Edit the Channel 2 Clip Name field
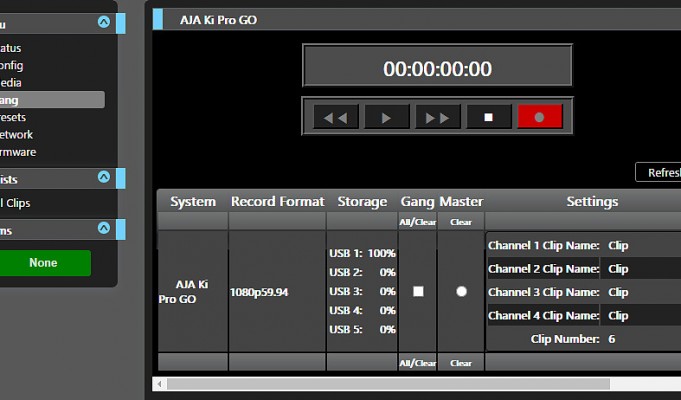 (641, 269)
